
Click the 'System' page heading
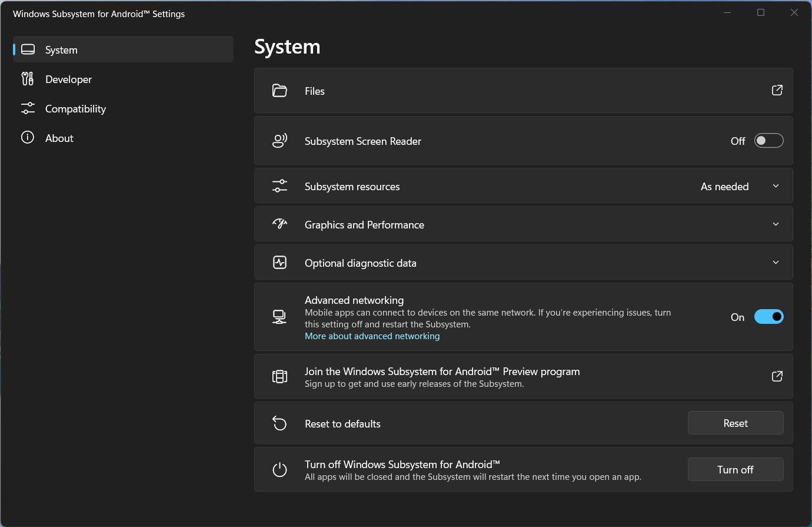click(287, 47)
